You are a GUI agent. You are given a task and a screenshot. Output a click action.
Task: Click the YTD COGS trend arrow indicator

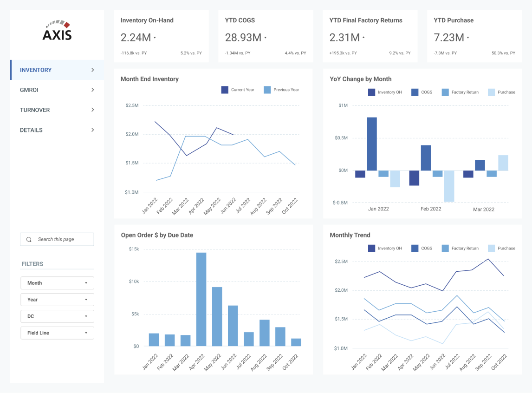click(x=266, y=38)
